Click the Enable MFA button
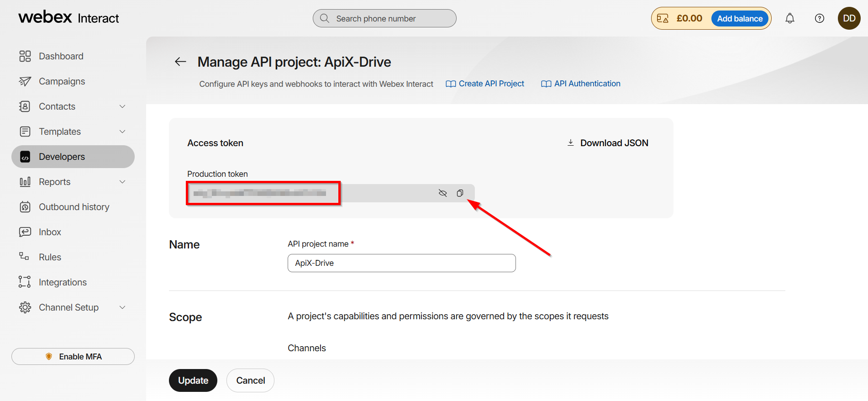This screenshot has height=401, width=868. coord(73,356)
